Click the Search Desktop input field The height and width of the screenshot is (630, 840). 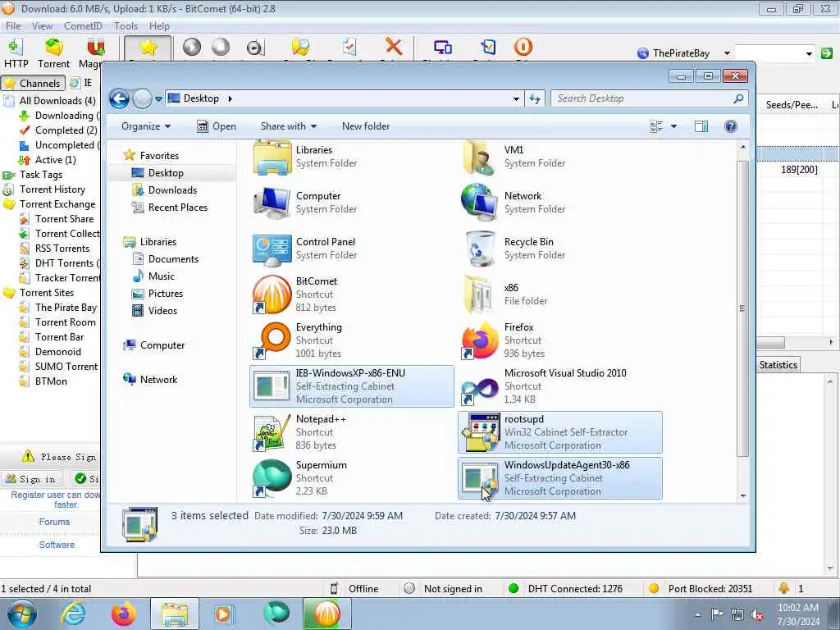coord(643,98)
